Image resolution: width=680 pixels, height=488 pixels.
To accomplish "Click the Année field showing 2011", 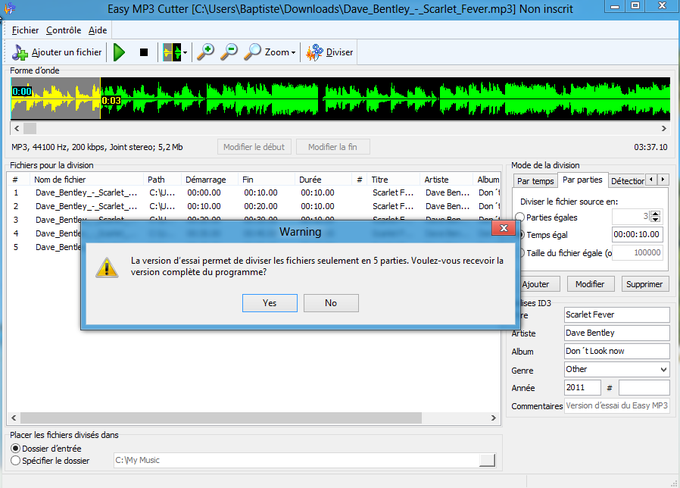I will coord(582,387).
